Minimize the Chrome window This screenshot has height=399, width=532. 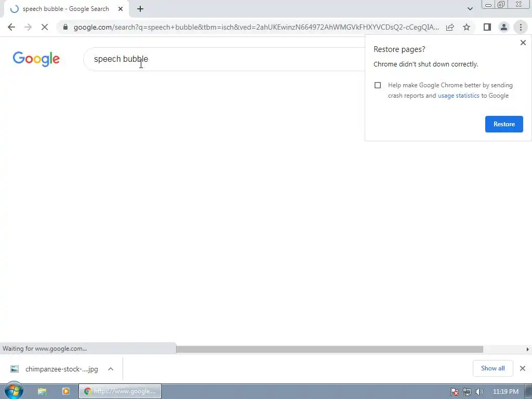pos(488,5)
